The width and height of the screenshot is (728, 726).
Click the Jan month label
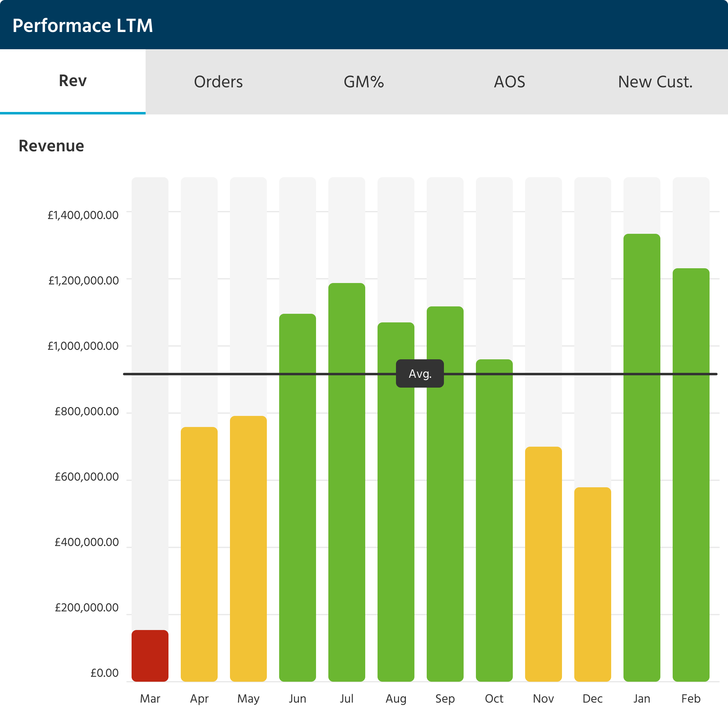[642, 699]
